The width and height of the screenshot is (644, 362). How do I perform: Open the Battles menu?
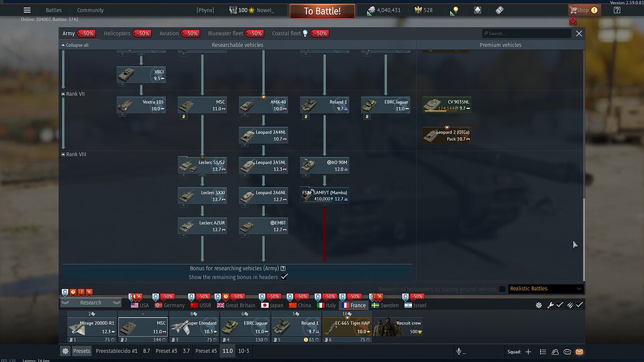click(53, 10)
